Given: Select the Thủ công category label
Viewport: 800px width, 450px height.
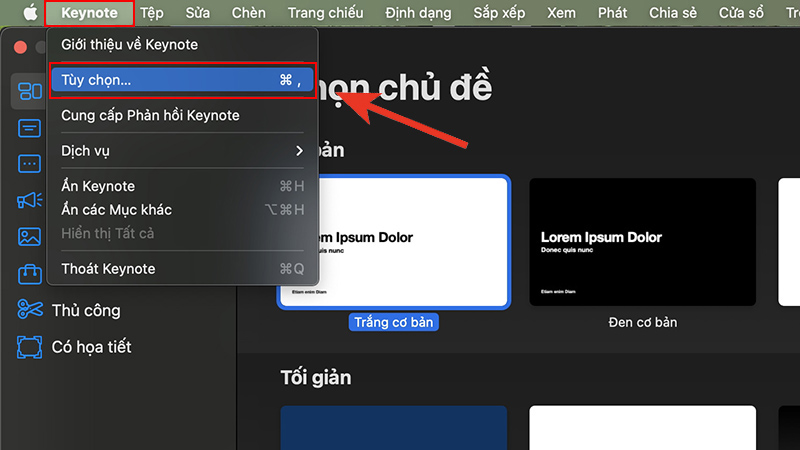Looking at the screenshot, I should tap(86, 310).
